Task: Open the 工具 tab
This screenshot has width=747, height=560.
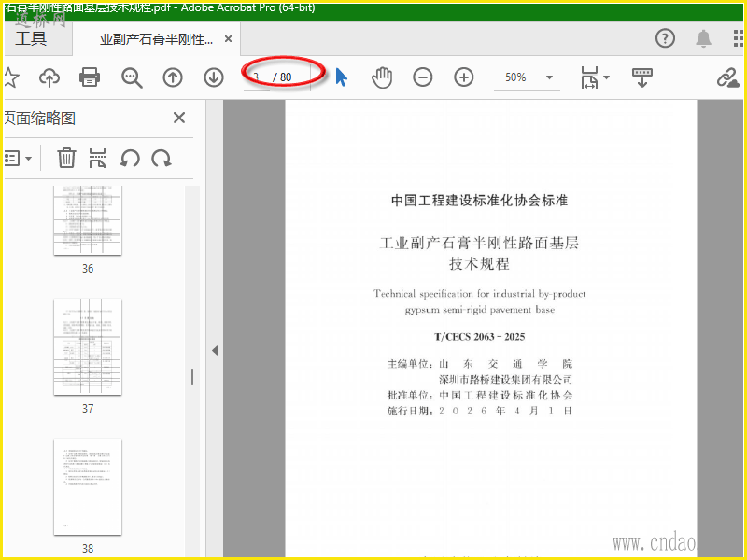Action: pyautogui.click(x=31, y=38)
